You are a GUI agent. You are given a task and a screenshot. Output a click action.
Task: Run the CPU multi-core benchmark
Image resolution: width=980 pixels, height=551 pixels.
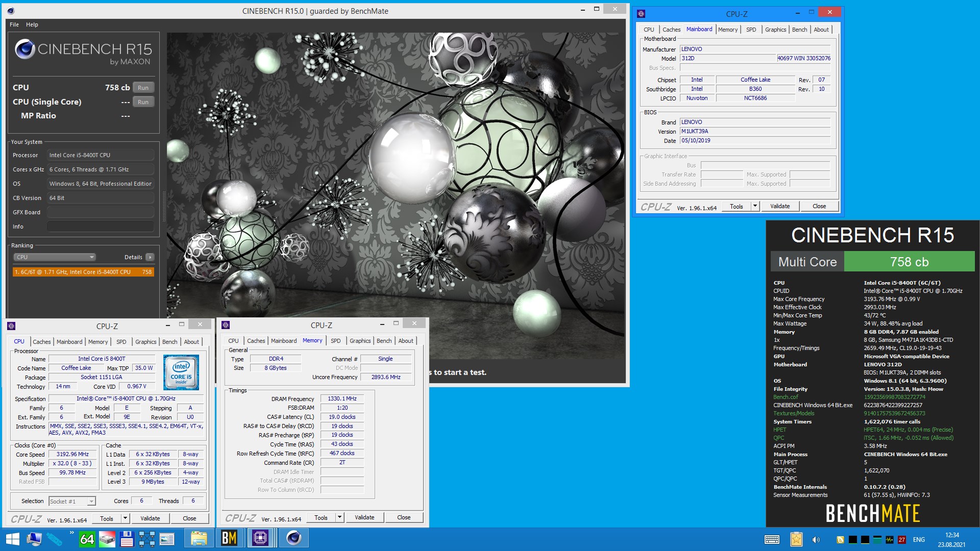click(143, 88)
